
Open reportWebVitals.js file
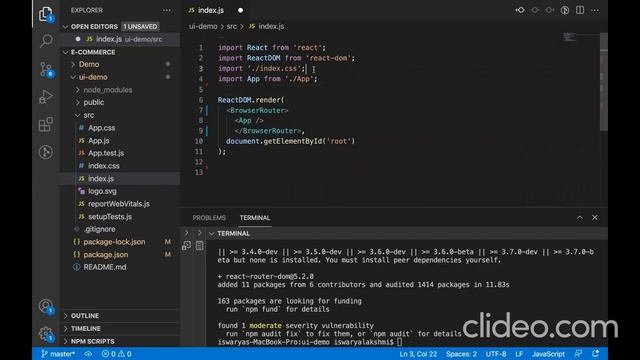[x=120, y=204]
